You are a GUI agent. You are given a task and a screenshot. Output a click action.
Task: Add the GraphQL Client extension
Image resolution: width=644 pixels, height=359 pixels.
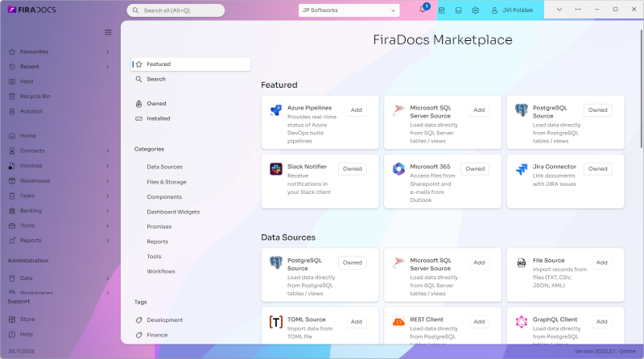click(601, 322)
